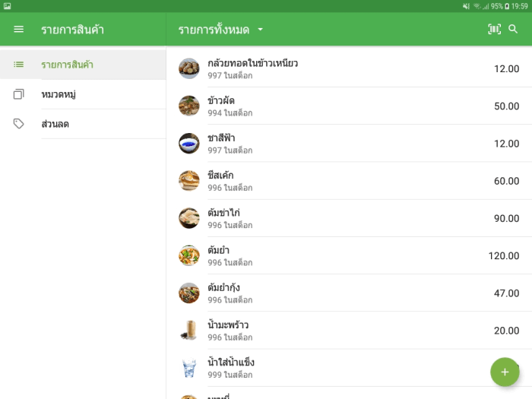
Task: Open the hamburger navigation menu
Action: click(19, 30)
